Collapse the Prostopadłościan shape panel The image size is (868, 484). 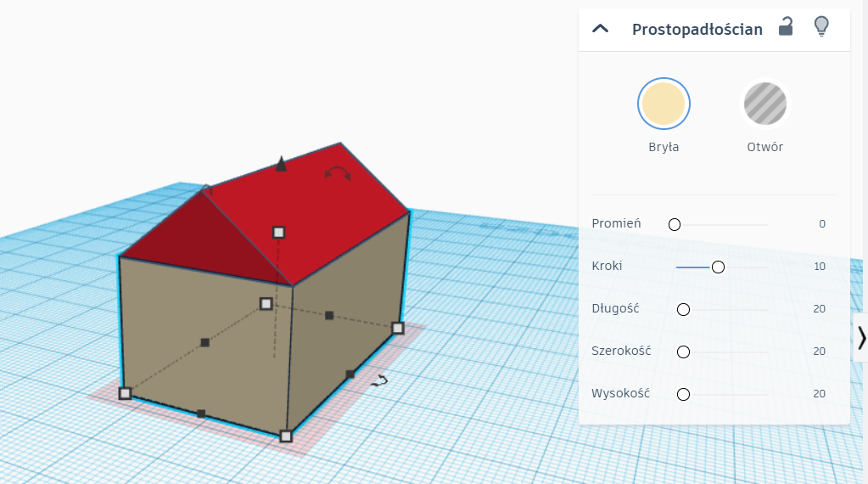[x=600, y=29]
